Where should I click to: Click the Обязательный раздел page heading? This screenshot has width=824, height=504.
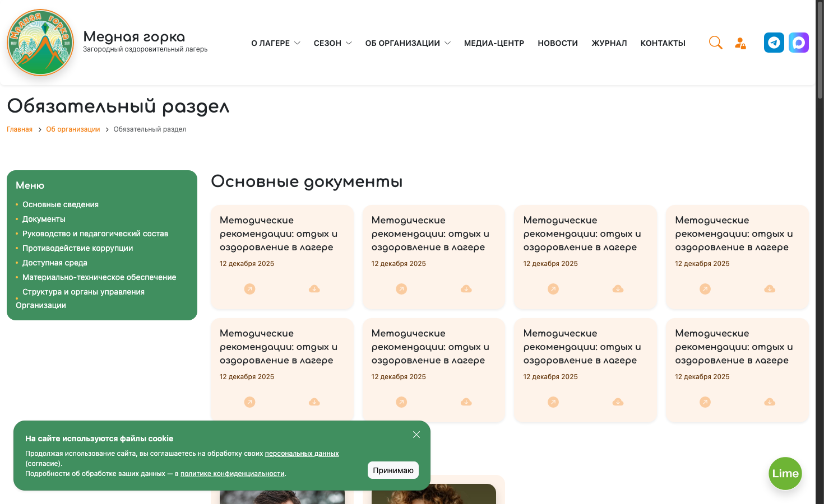[x=118, y=106]
